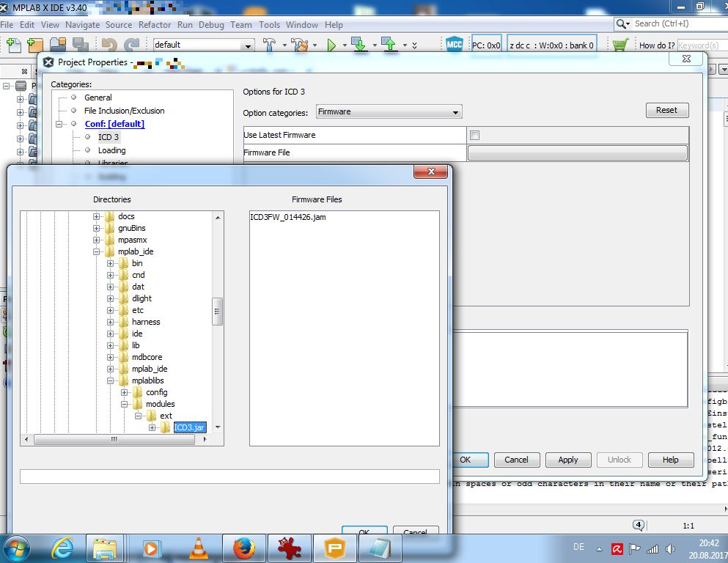Select the config folder
The image size is (728, 563).
pos(156,392)
